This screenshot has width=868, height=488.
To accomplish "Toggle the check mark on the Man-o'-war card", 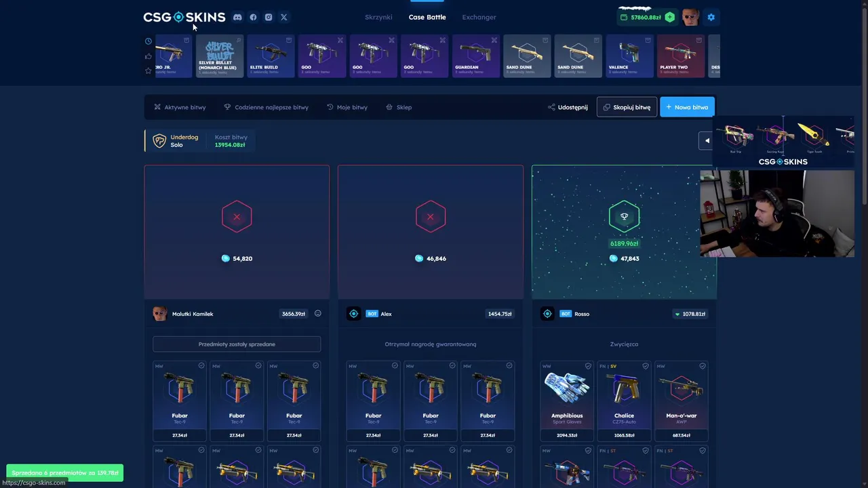I will pos(702,366).
